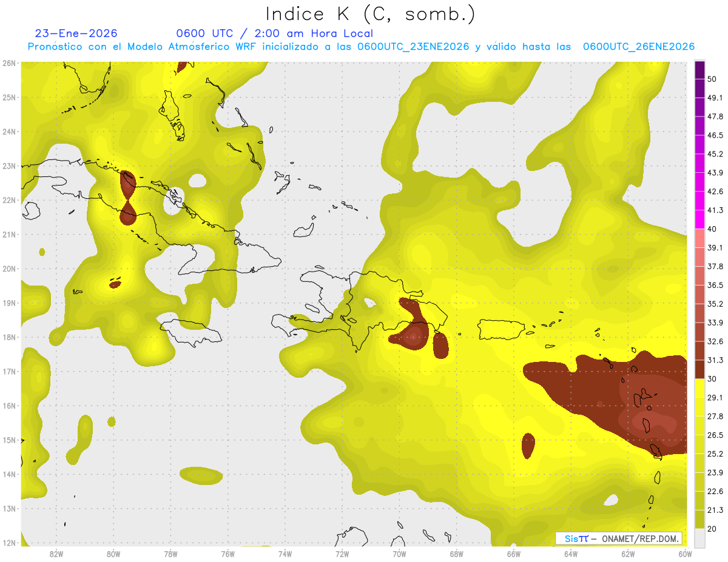Click the 22N latitude label

[9, 200]
